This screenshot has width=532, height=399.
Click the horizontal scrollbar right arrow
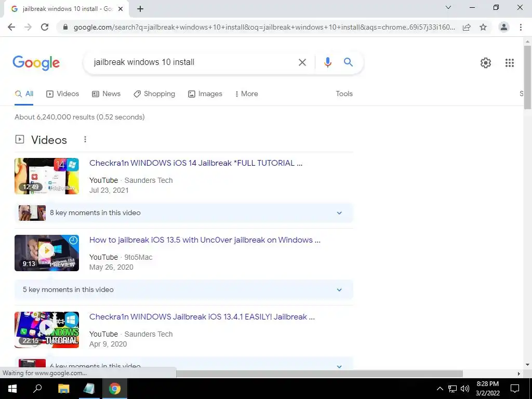(519, 374)
